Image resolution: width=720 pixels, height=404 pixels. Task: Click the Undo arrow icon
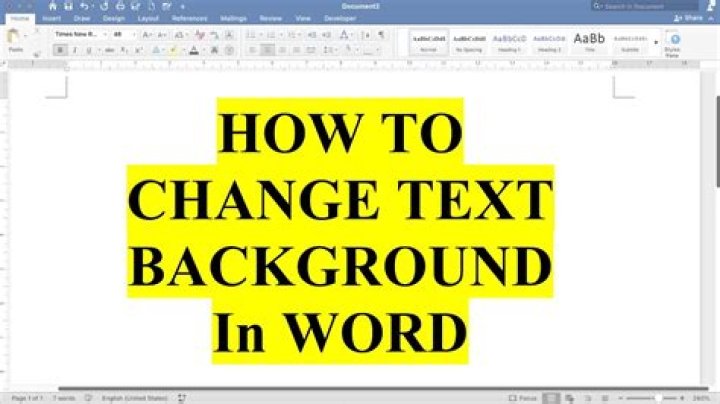point(83,6)
